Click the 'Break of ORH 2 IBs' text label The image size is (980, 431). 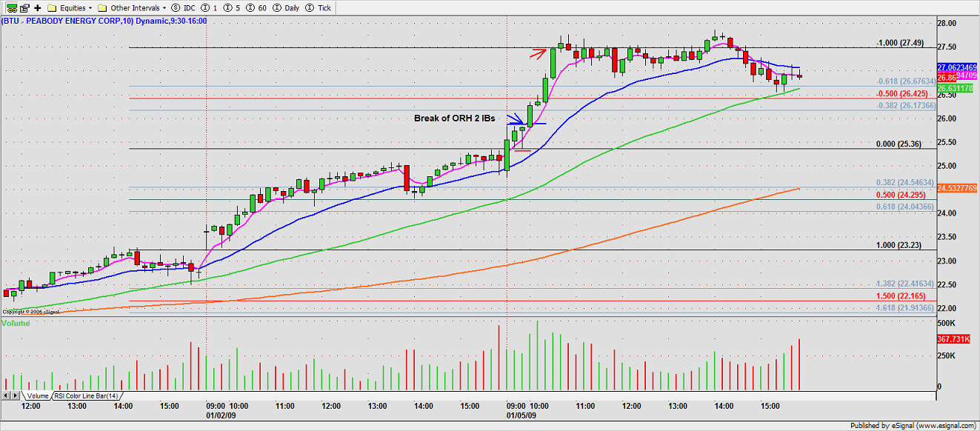point(456,118)
